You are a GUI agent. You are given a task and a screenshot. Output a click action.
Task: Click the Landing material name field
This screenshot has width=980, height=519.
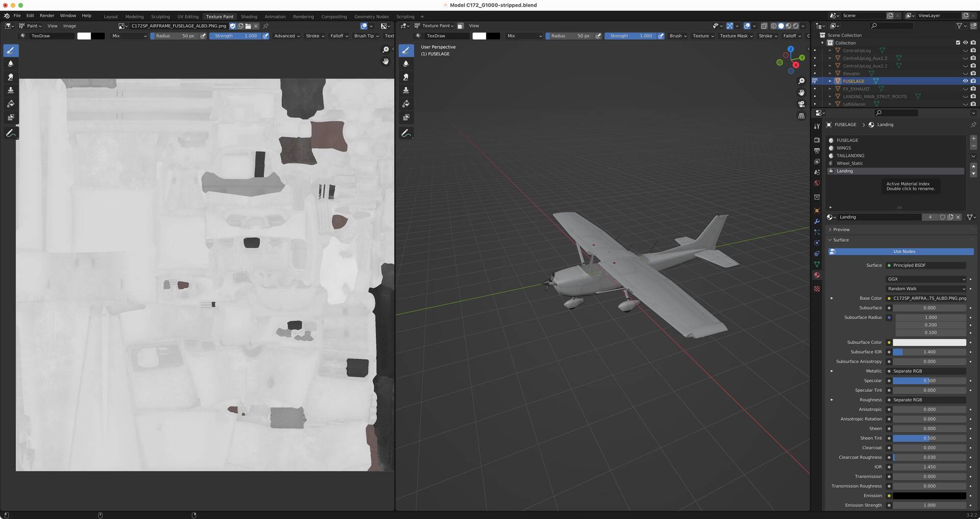880,217
